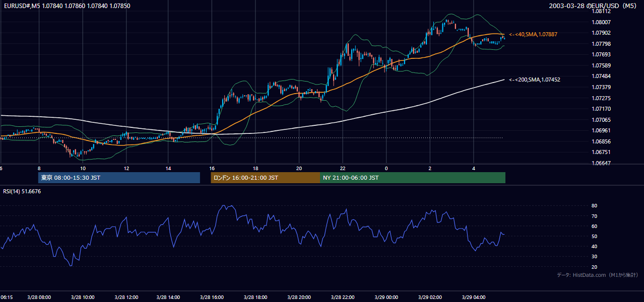Click price axis value 1.06647
Viewport: 644px width, 302px height.
pos(601,163)
